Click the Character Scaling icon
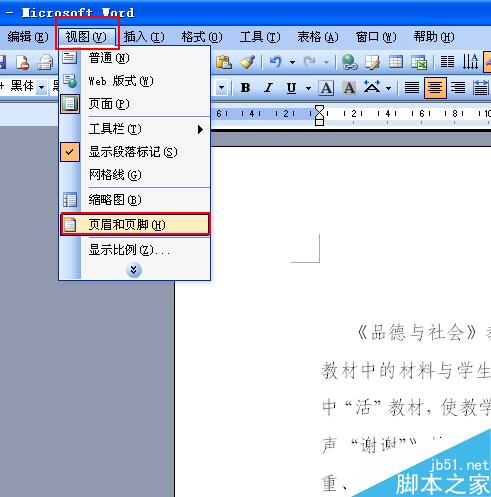This screenshot has width=491, height=497. click(372, 88)
